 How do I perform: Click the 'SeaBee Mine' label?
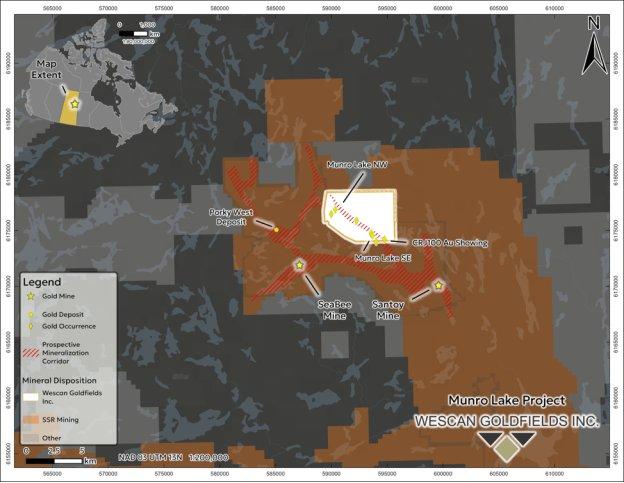click(334, 310)
